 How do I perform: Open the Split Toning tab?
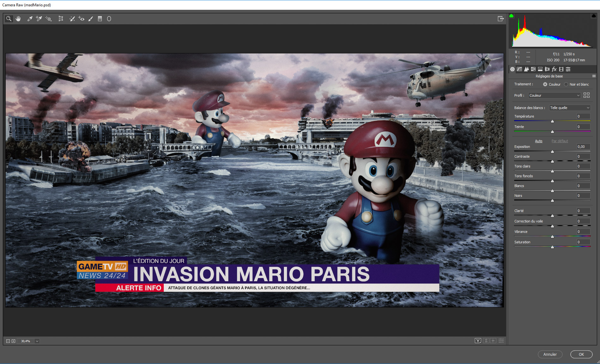point(540,69)
